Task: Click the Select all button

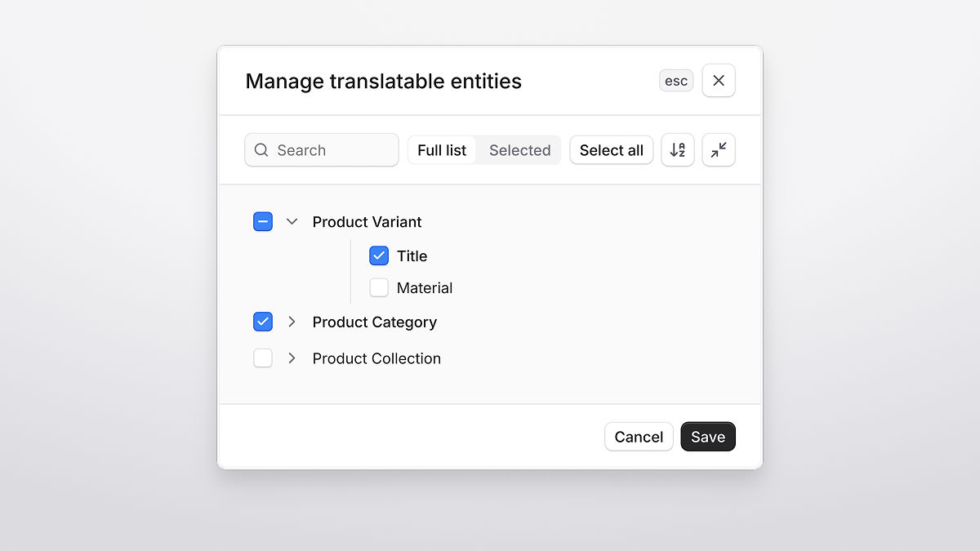Action: click(611, 149)
